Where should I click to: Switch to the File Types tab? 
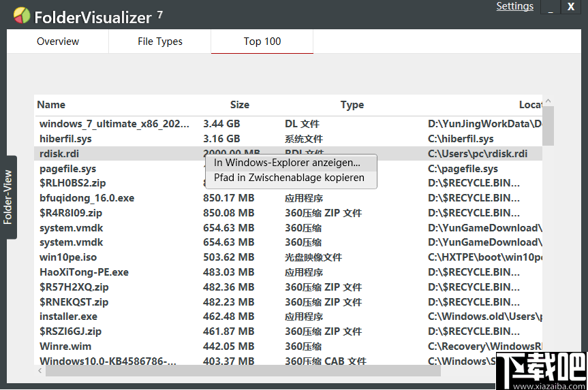(x=159, y=42)
